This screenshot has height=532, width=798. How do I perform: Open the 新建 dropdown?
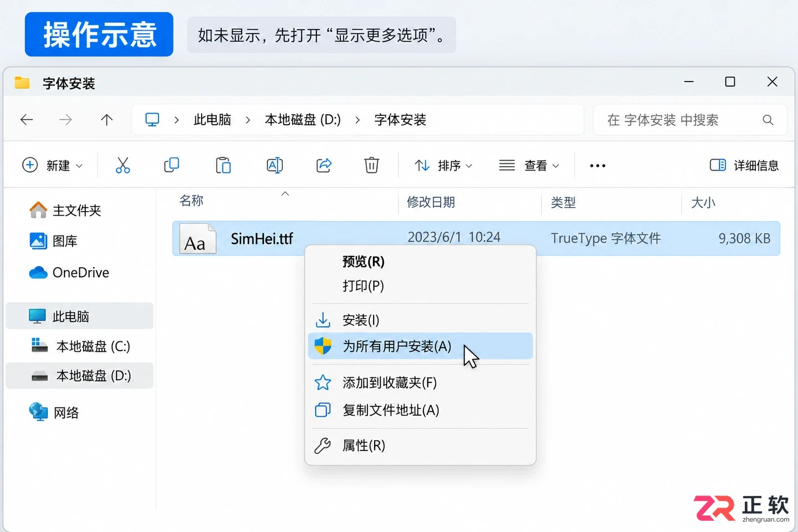(53, 165)
